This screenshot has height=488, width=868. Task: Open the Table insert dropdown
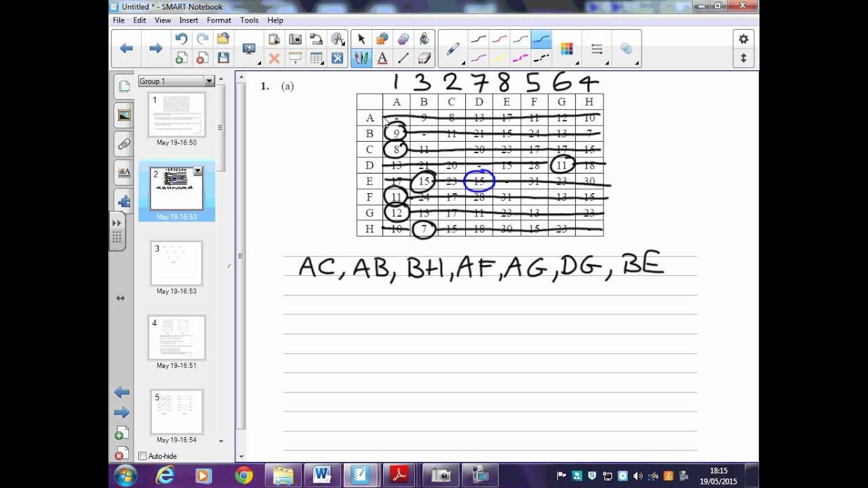point(316,58)
